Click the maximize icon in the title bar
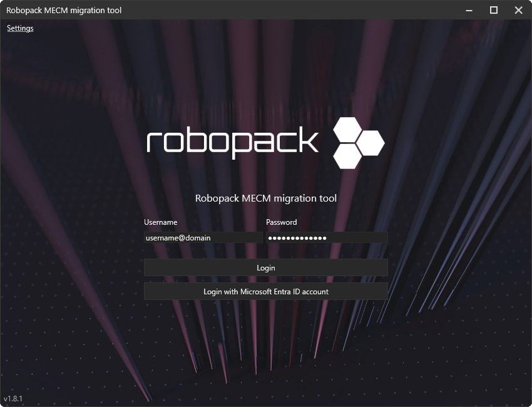 click(x=494, y=10)
